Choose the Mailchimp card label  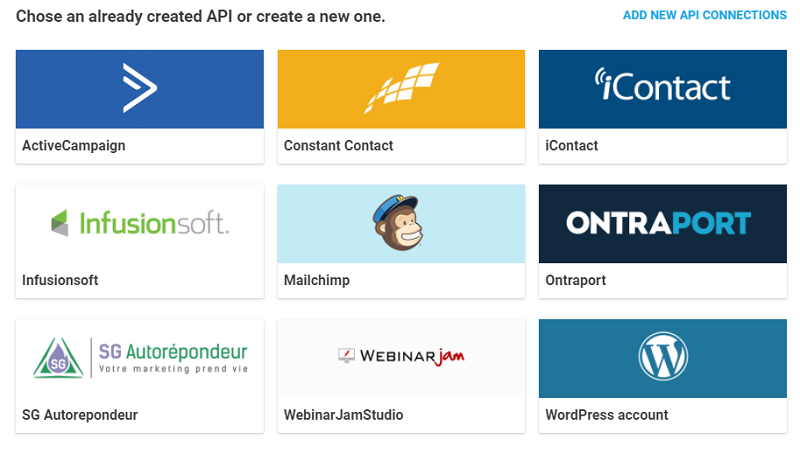coord(317,281)
